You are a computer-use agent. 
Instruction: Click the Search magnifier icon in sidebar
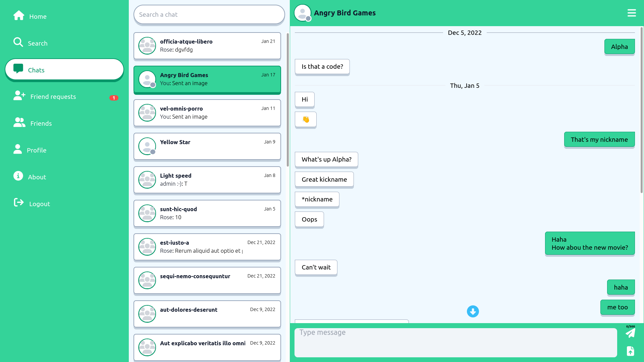pyautogui.click(x=18, y=42)
